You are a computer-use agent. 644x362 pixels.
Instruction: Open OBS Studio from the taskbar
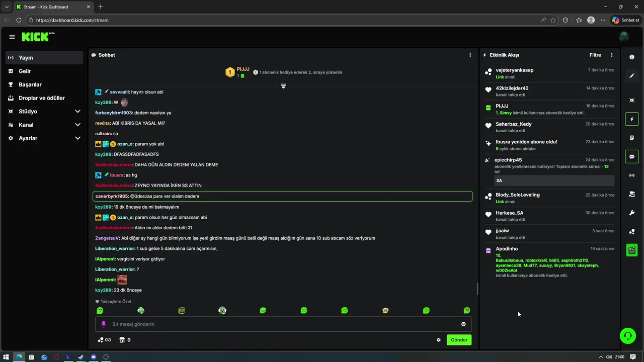pyautogui.click(x=106, y=357)
